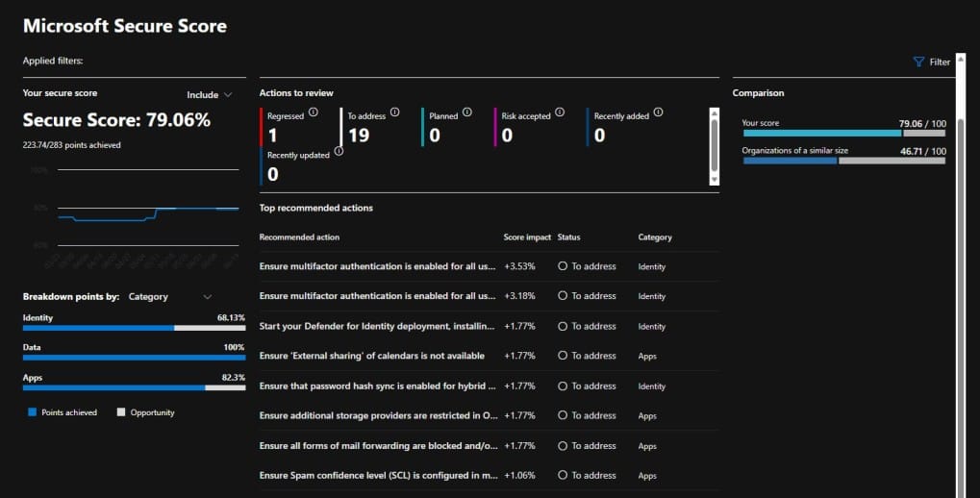Viewport: 980px width, 498px height.
Task: Open first multifactor authentication action (+3.53%)
Action: click(x=378, y=266)
